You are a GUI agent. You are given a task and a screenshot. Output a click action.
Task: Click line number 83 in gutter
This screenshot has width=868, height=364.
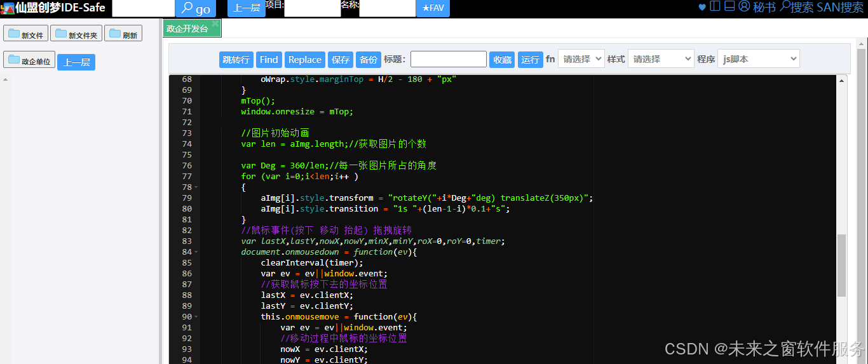tap(186, 241)
